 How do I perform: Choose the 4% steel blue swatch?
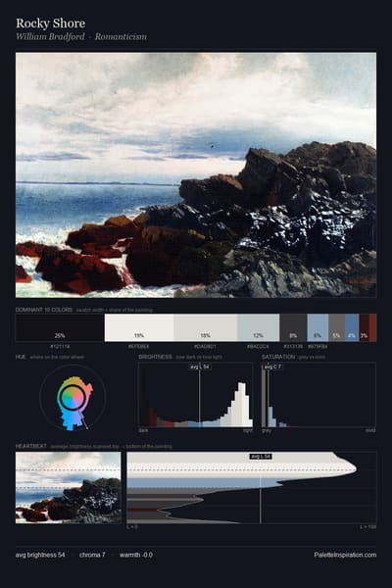click(352, 327)
